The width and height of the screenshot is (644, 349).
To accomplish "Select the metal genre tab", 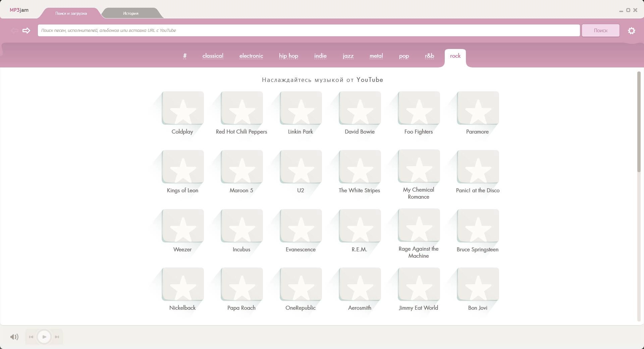I will click(376, 56).
